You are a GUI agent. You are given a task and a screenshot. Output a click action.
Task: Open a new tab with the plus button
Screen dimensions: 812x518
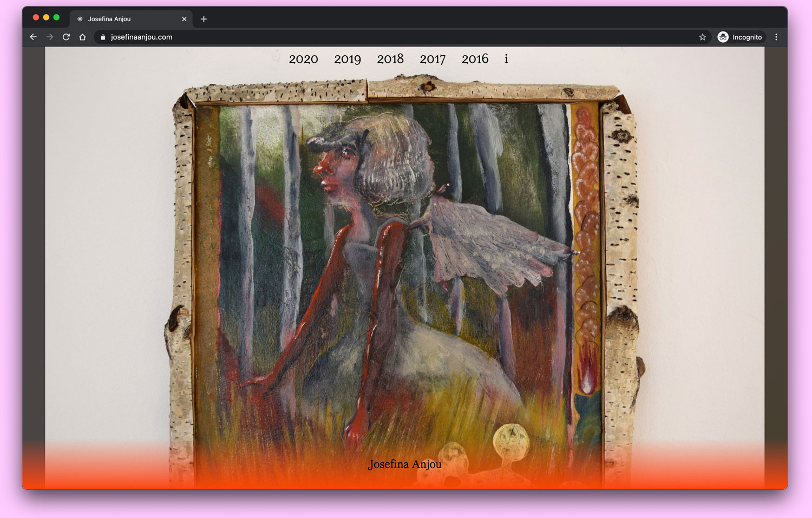[x=204, y=19]
